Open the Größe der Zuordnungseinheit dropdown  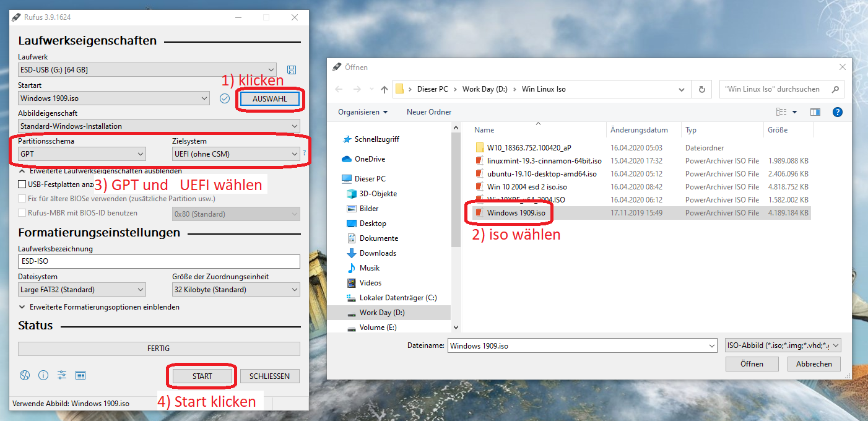coord(236,290)
